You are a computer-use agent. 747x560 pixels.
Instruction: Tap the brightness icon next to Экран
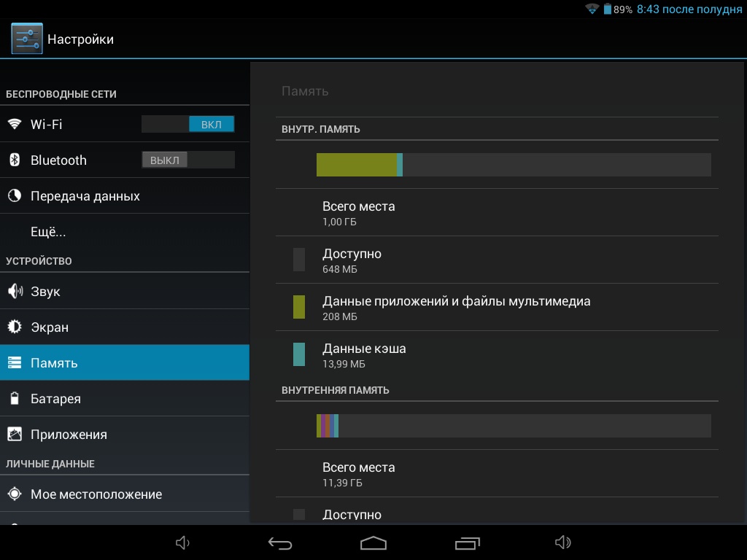tap(15, 327)
